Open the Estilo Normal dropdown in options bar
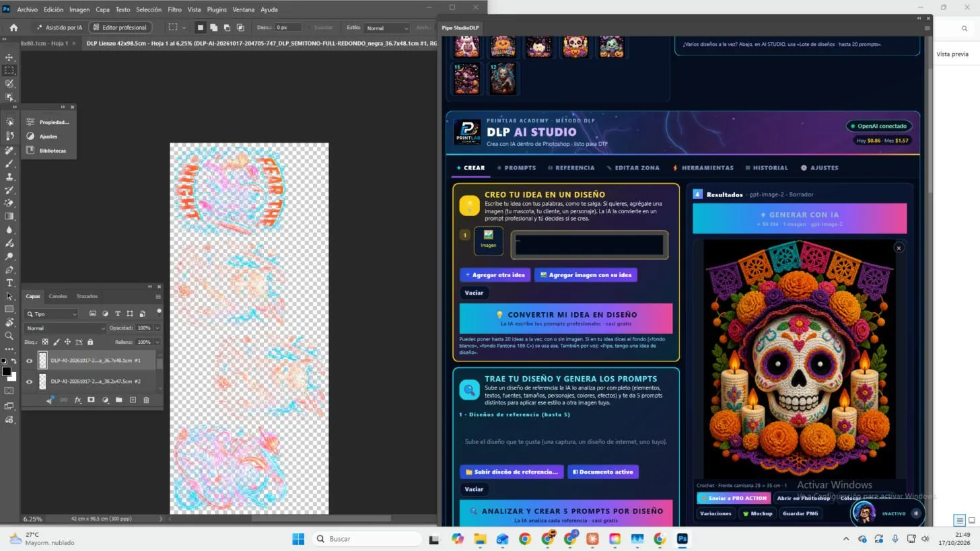The image size is (980, 551). click(386, 28)
